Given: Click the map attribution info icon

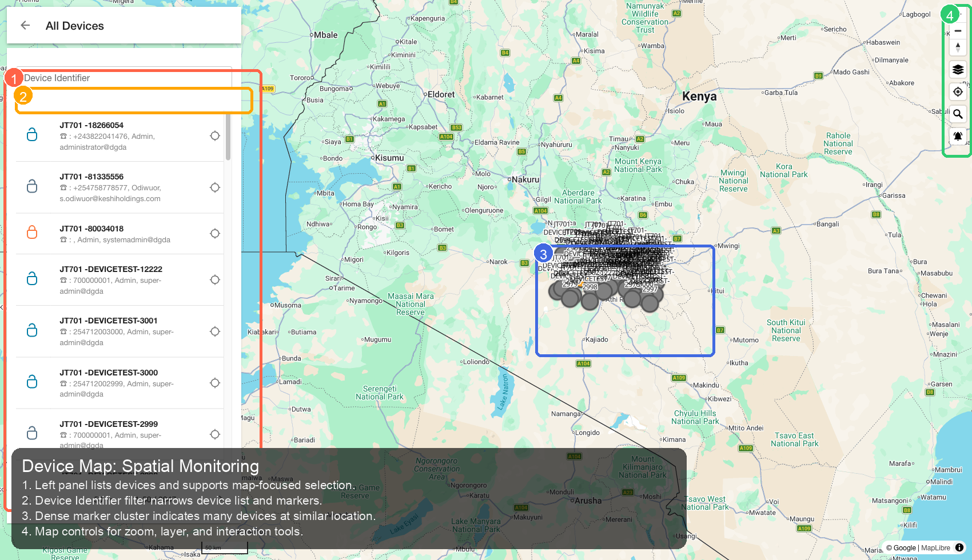Looking at the screenshot, I should (x=959, y=547).
